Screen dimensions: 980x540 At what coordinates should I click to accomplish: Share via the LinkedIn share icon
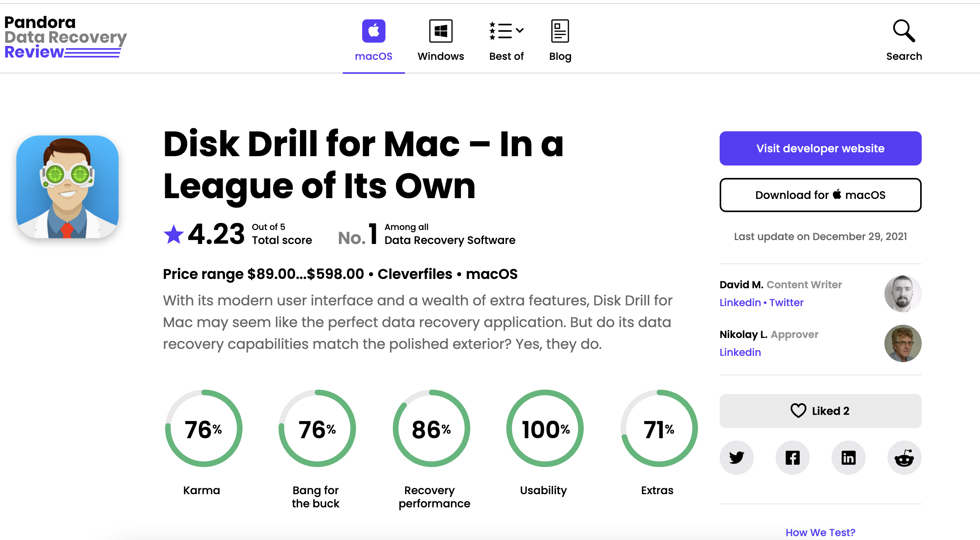coord(848,458)
